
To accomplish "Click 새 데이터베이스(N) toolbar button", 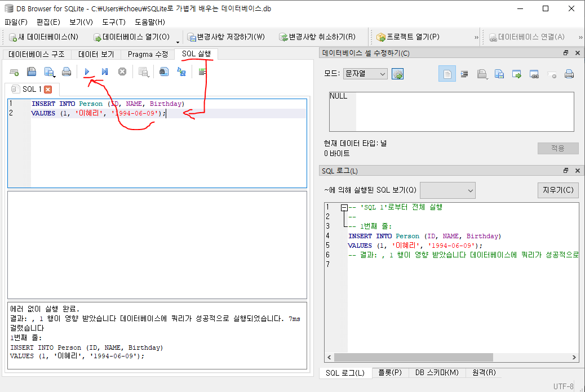I will 43,37.
